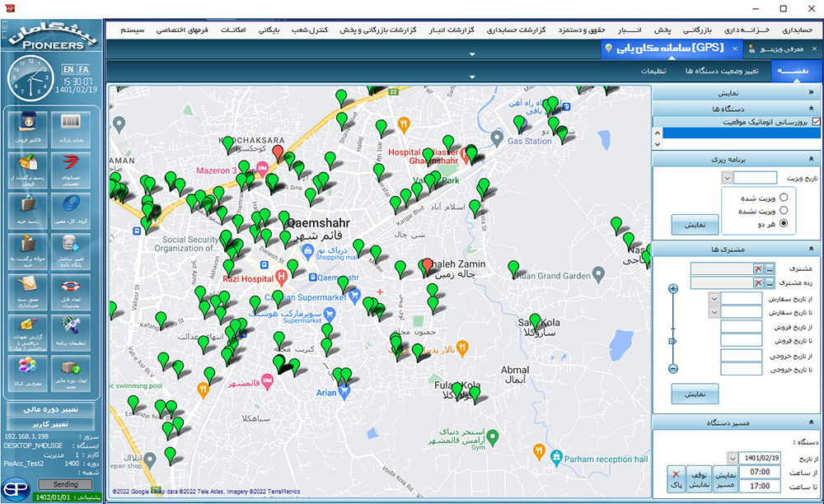
Task: Clear the مشتری customer field with red X
Action: 758,268
